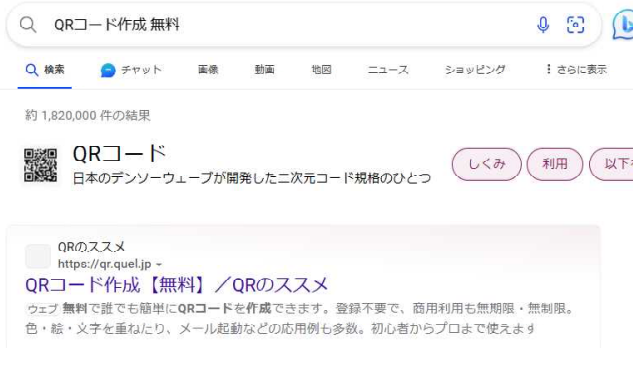Expand dropdown arrow beside qr.quel.jp URL
Image resolution: width=633 pixels, height=366 pixels.
point(159,265)
